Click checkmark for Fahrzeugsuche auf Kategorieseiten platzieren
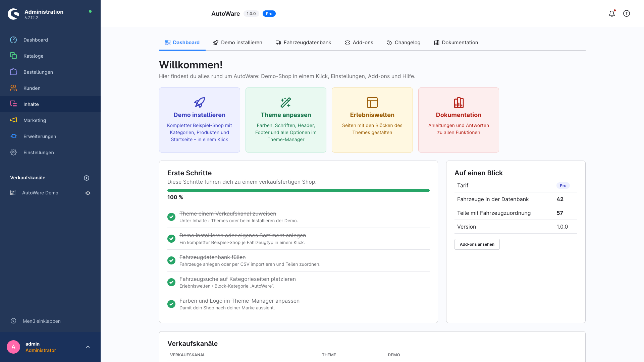 click(171, 282)
